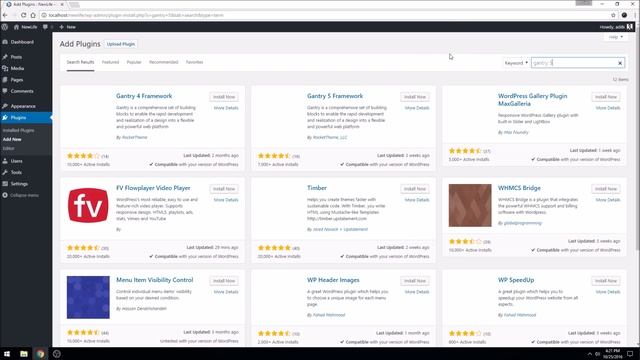Screen dimensions: 640x360
Task: Install the WP Header Images plugin
Action: pyautogui.click(x=415, y=281)
